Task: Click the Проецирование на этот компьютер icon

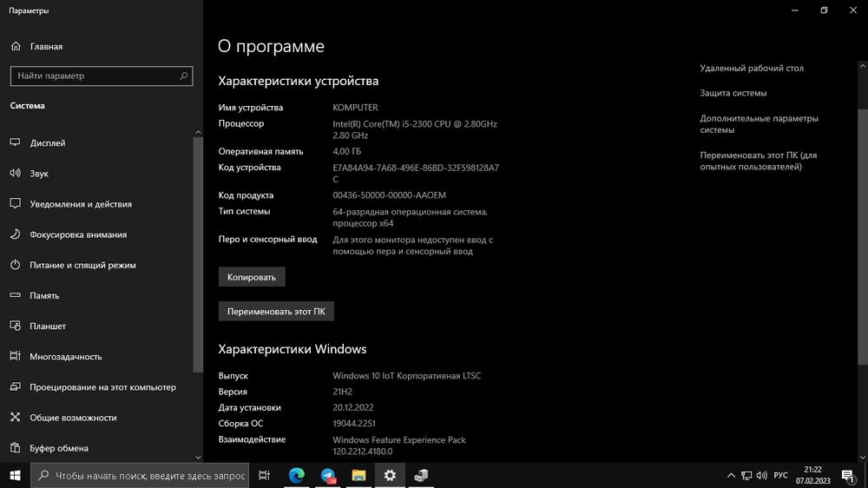Action: [15, 386]
